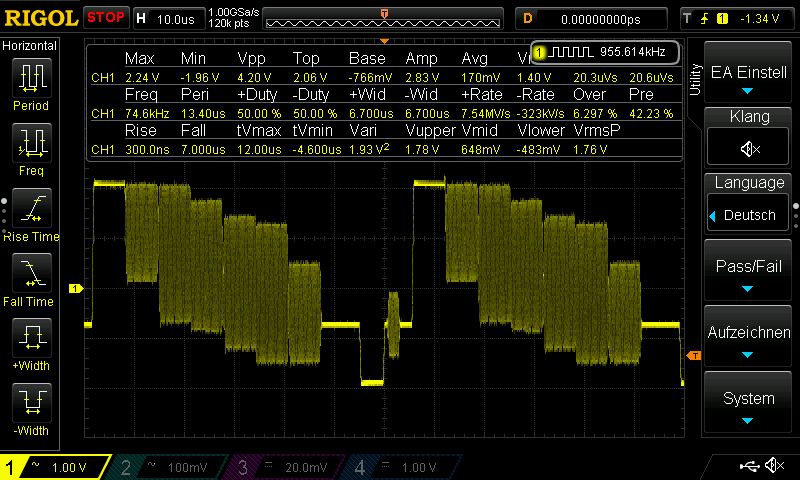Select the Period measurement icon

[x=31, y=83]
